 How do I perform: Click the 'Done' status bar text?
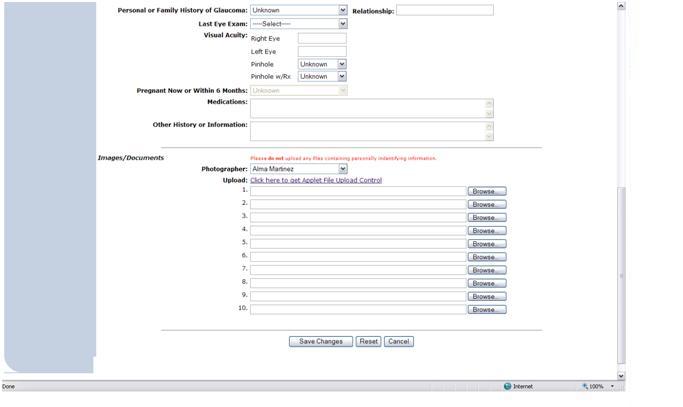click(x=8, y=387)
